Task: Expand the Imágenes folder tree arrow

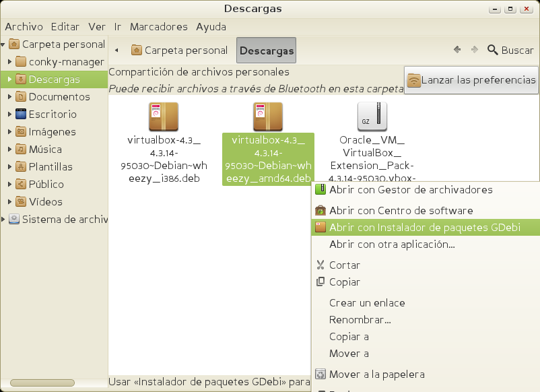Action: tap(9, 132)
